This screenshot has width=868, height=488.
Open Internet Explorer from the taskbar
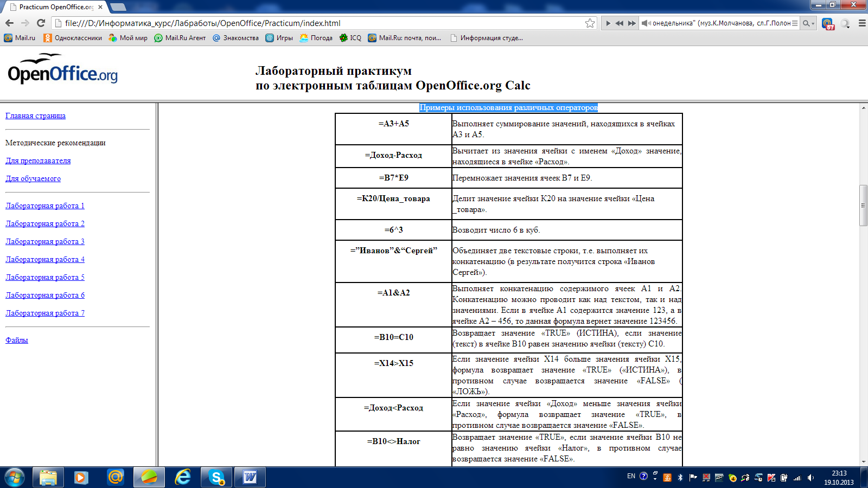[x=183, y=477]
